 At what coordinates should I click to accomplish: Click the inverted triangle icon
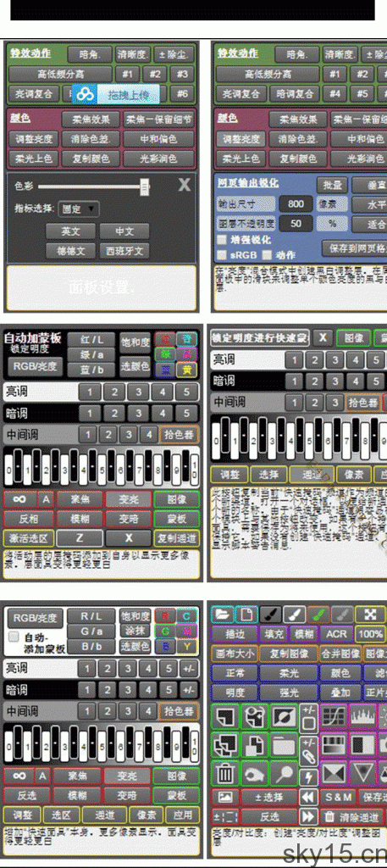(363, 773)
